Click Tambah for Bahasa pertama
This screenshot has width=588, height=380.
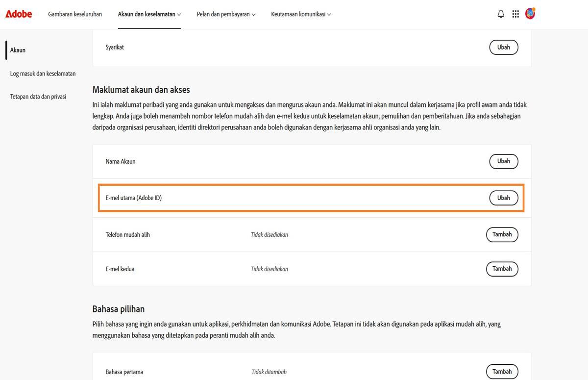[x=502, y=371]
